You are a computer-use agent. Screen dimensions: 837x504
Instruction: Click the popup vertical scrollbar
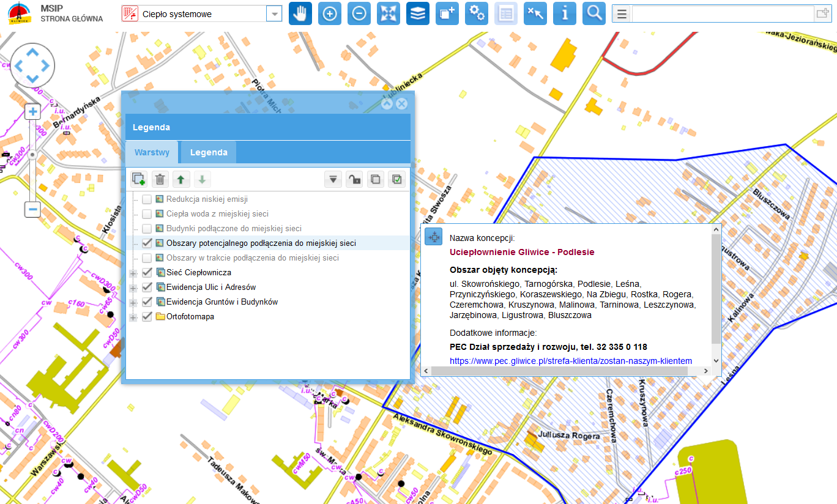pyautogui.click(x=716, y=289)
